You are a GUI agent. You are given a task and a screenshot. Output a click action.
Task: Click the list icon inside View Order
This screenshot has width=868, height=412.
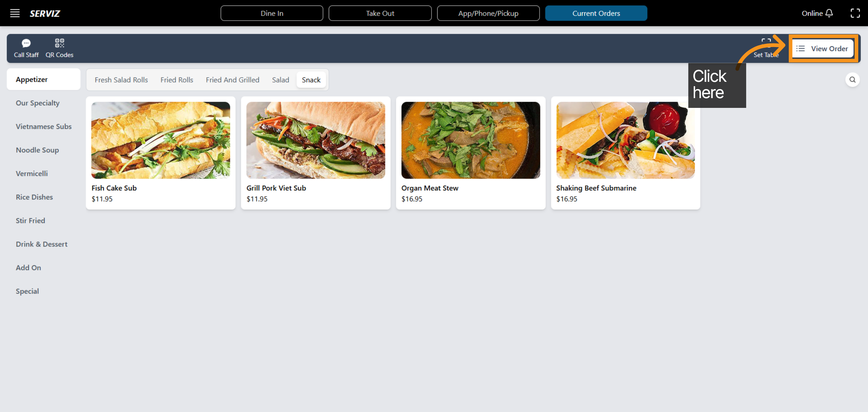800,48
